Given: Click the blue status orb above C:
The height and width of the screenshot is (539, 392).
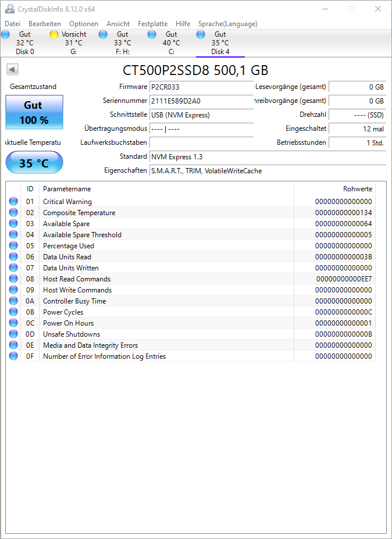Looking at the screenshot, I should click(152, 34).
